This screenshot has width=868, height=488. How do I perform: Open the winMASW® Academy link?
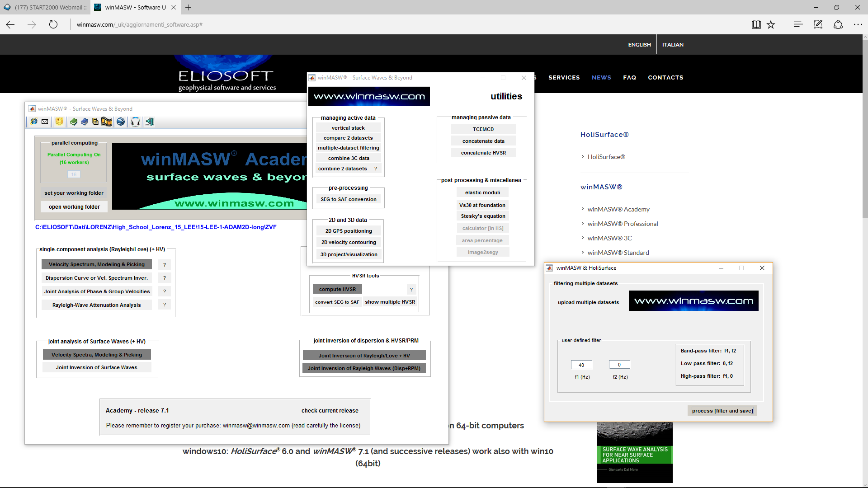tap(618, 209)
